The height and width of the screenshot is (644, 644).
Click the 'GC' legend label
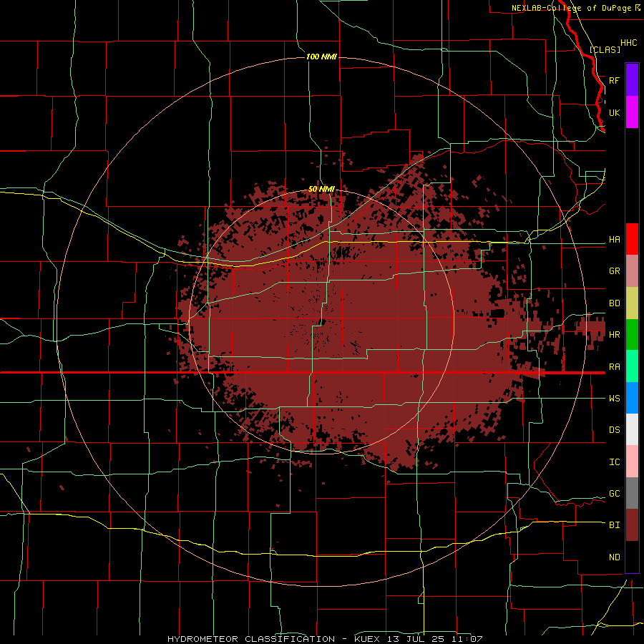point(614,494)
